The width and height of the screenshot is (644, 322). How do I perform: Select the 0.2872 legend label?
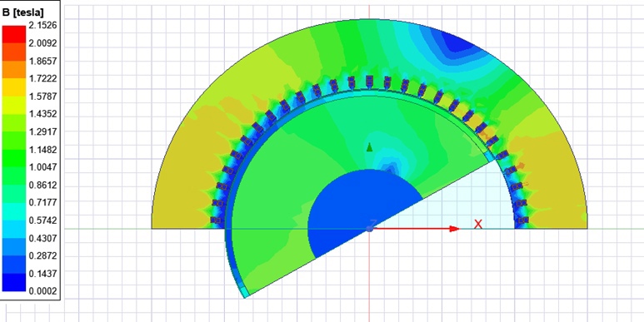pos(42,255)
